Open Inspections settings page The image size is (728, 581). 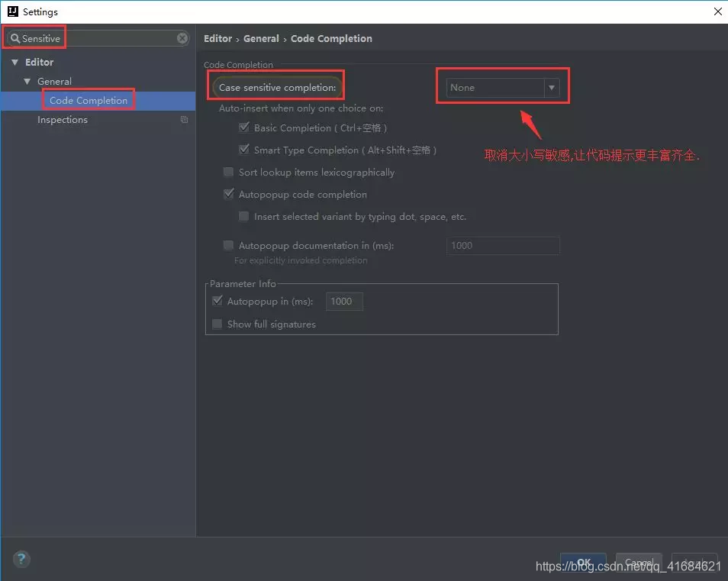(x=63, y=119)
